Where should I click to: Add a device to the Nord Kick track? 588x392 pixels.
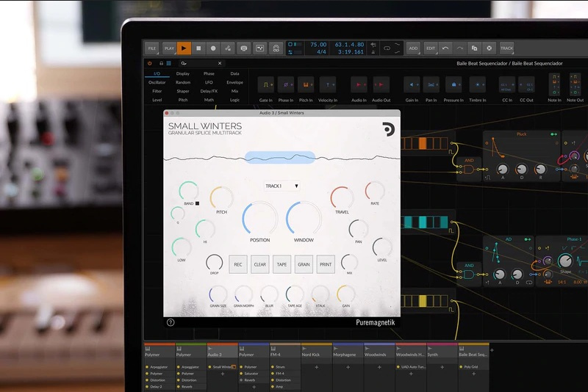pyautogui.click(x=317, y=367)
